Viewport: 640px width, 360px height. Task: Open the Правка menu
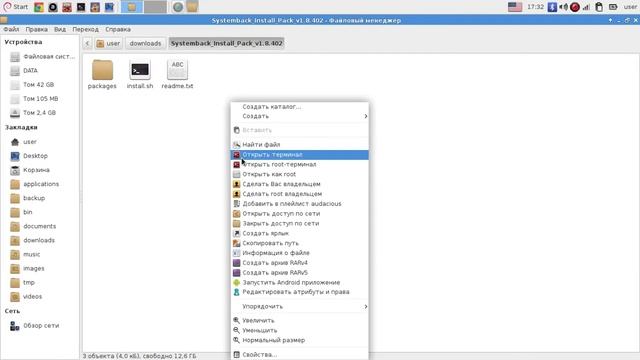[x=36, y=29]
